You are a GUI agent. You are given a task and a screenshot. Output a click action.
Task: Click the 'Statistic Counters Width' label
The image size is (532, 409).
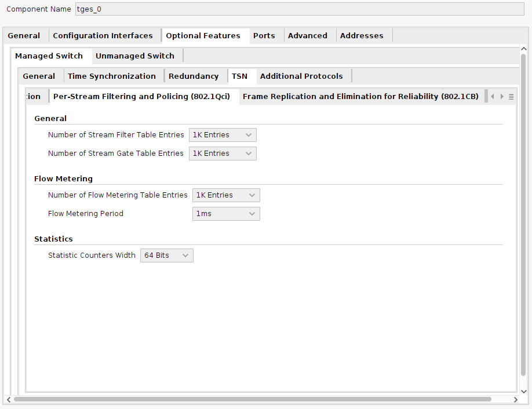tap(92, 255)
